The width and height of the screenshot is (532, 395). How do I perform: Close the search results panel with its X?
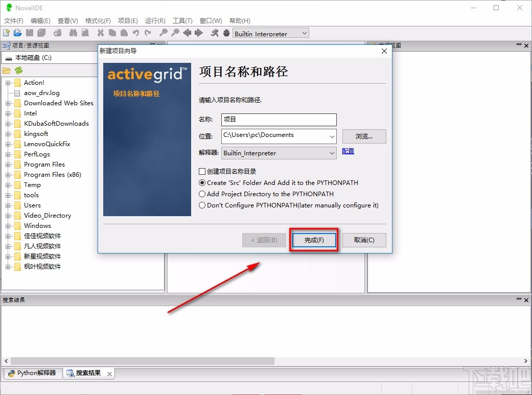pyautogui.click(x=526, y=300)
